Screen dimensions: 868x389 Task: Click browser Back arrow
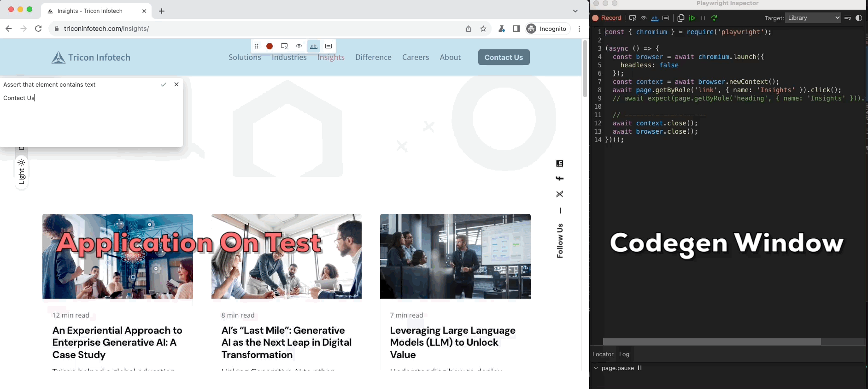(9, 29)
